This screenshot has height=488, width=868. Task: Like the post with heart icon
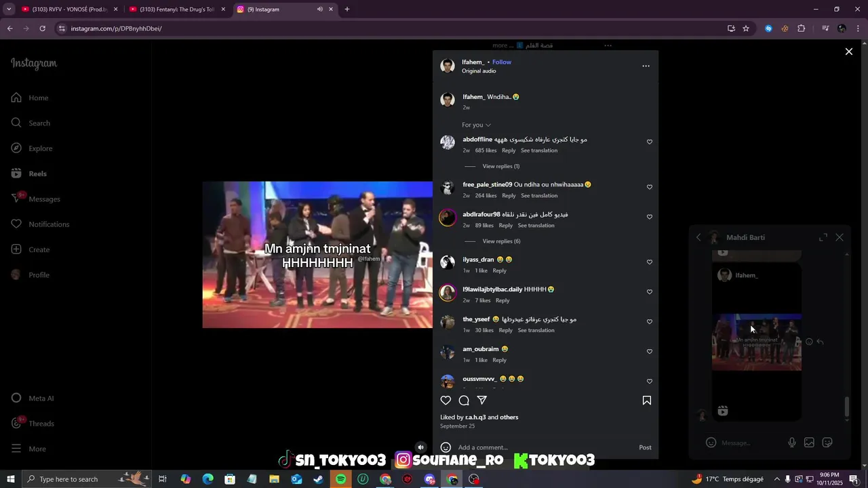446,401
